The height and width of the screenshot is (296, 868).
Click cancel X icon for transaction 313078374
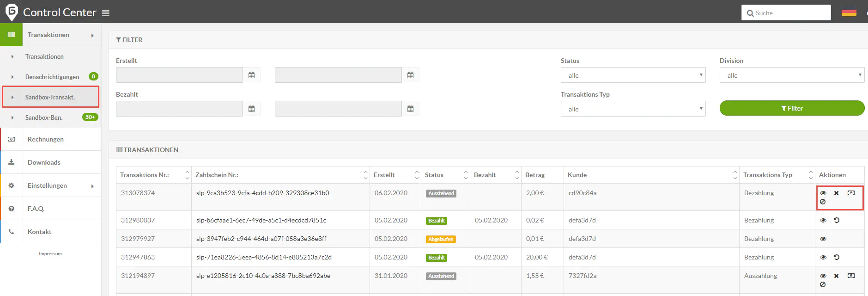tap(836, 193)
